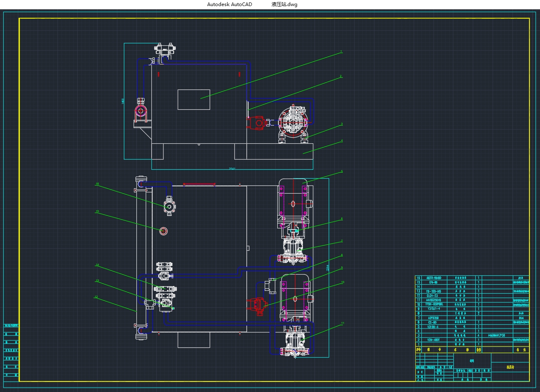The height and width of the screenshot is (392, 540).
Task: Click the red handle bar atop the tank plan view
Action: pyautogui.click(x=199, y=184)
